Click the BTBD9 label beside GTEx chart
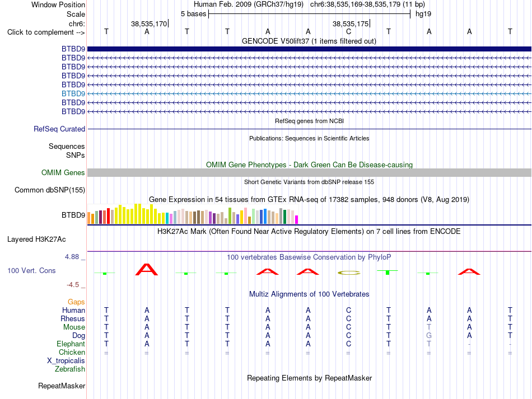This screenshot has width=532, height=399. (73, 215)
